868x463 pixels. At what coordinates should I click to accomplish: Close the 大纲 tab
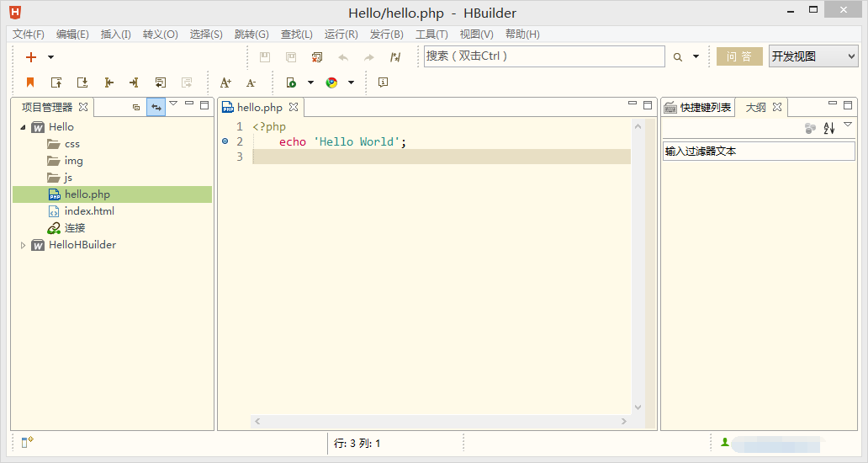click(x=777, y=107)
